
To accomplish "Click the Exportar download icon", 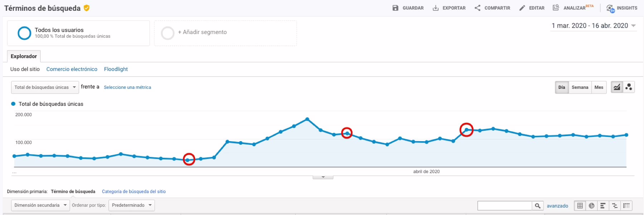I will pos(435,8).
